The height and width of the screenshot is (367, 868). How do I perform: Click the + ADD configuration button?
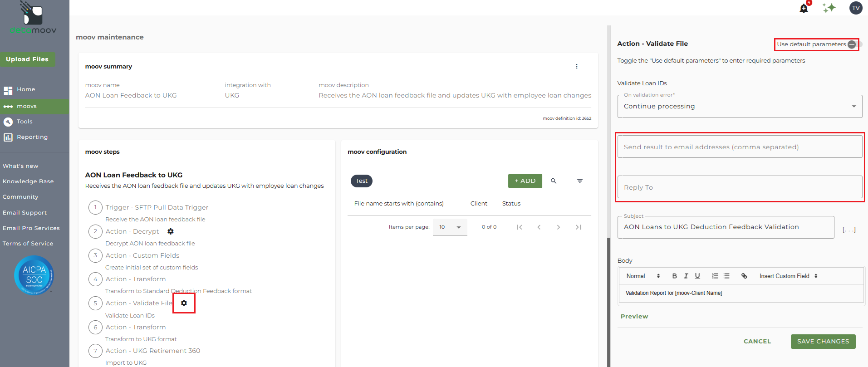coord(525,181)
